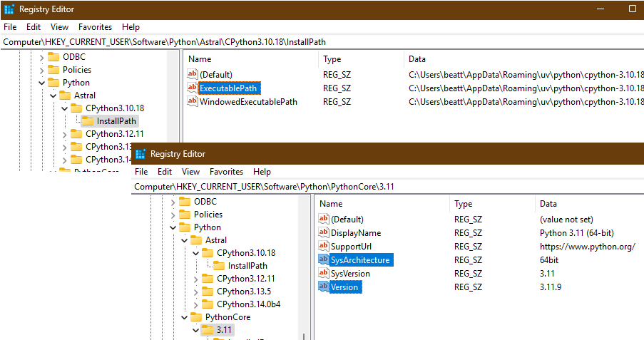Open File menu in front Registry Editor window
The image size is (644, 340).
click(141, 172)
